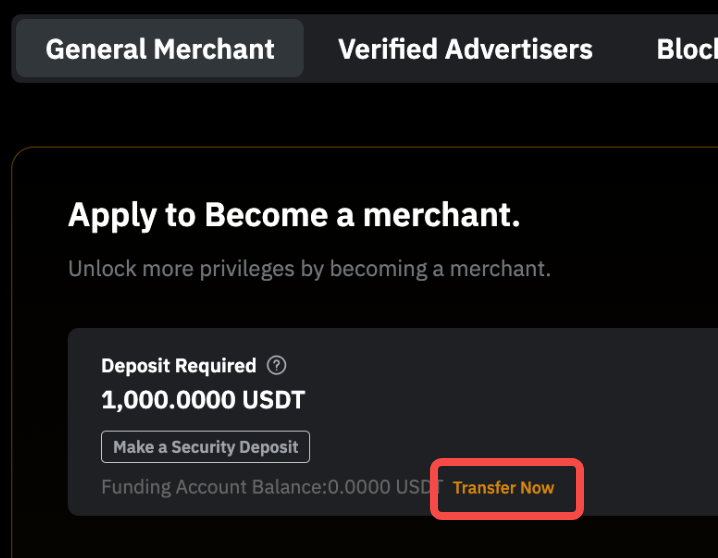
Task: Click the Funding Account Balance label
Action: (215, 488)
